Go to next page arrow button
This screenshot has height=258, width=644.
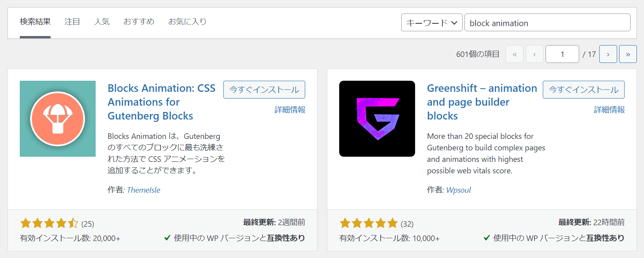tap(608, 54)
